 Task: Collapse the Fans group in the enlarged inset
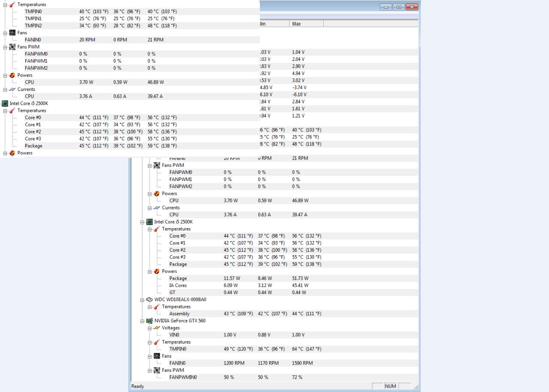[x=6, y=33]
